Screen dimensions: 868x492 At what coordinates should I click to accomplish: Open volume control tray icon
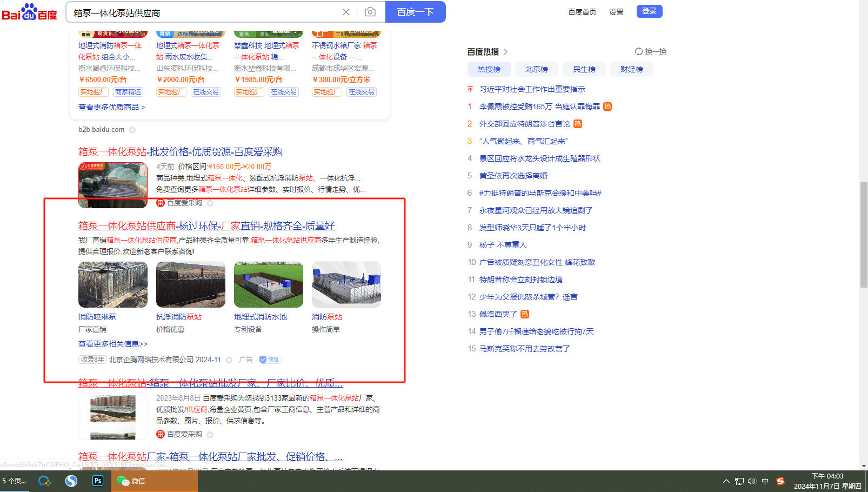point(752,481)
